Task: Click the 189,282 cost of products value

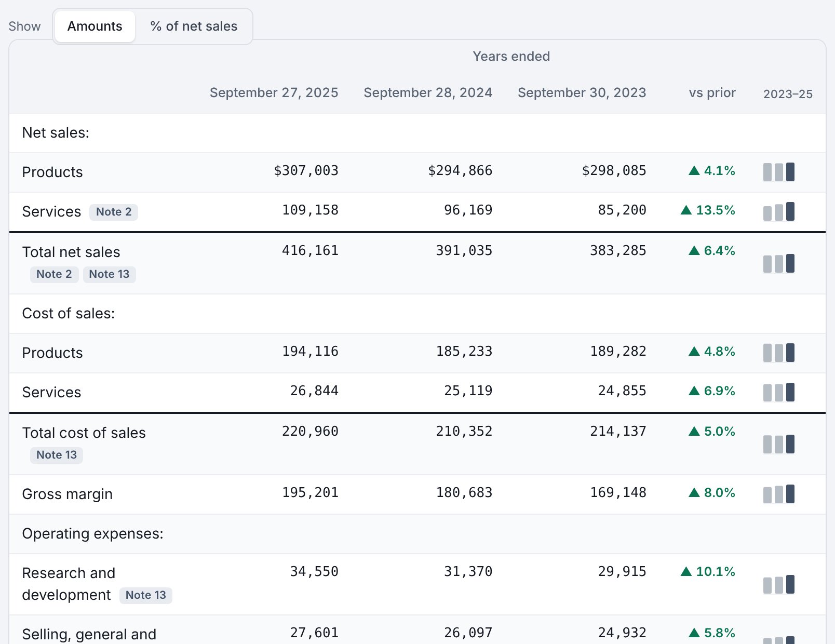Action: click(x=618, y=352)
